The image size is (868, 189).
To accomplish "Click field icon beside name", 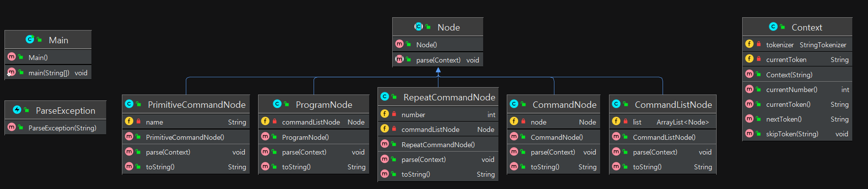I will tap(129, 121).
